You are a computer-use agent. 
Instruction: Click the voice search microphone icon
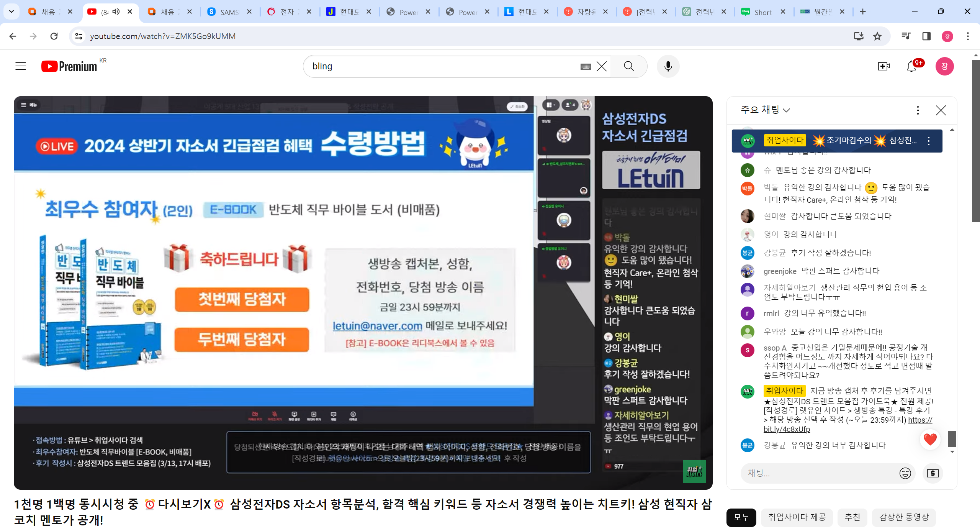[x=668, y=66]
